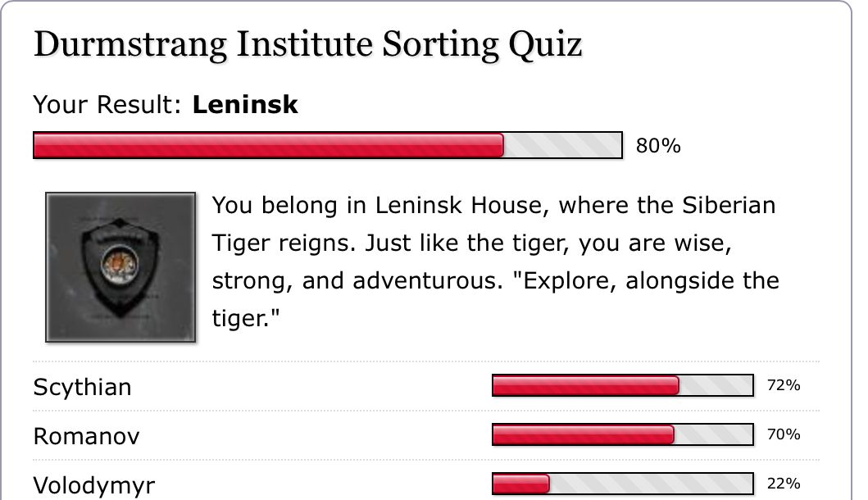Click the Romanov 70% progress bar
The width and height of the screenshot is (868, 500).
pyautogui.click(x=623, y=434)
